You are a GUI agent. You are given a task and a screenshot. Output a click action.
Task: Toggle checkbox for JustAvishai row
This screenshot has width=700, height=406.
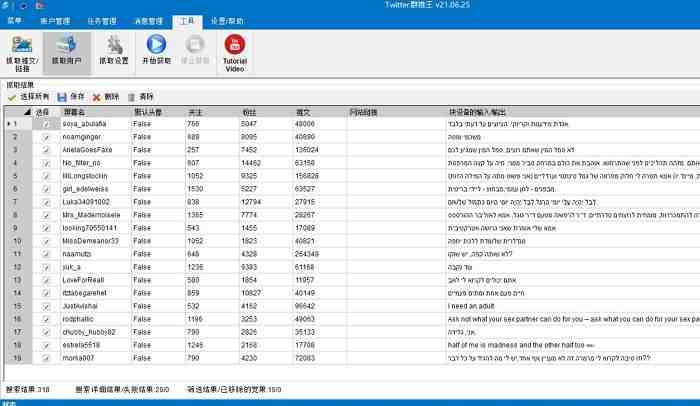coord(46,306)
